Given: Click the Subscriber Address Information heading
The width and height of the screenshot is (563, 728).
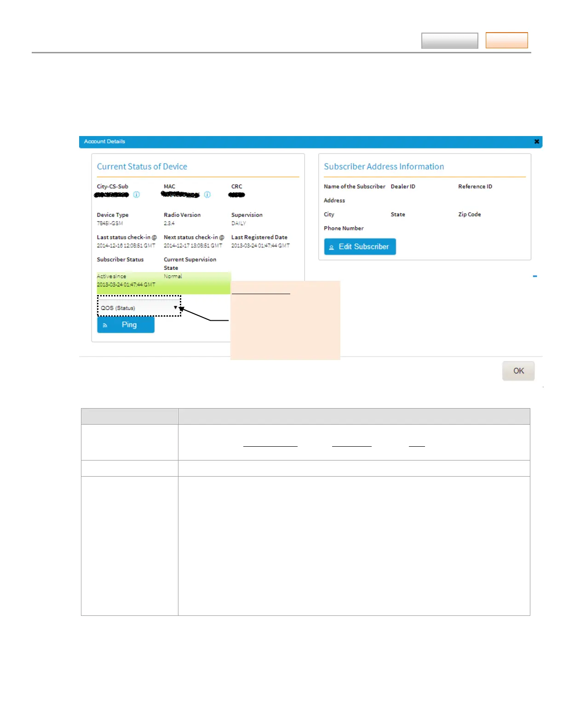Looking at the screenshot, I should (x=384, y=167).
